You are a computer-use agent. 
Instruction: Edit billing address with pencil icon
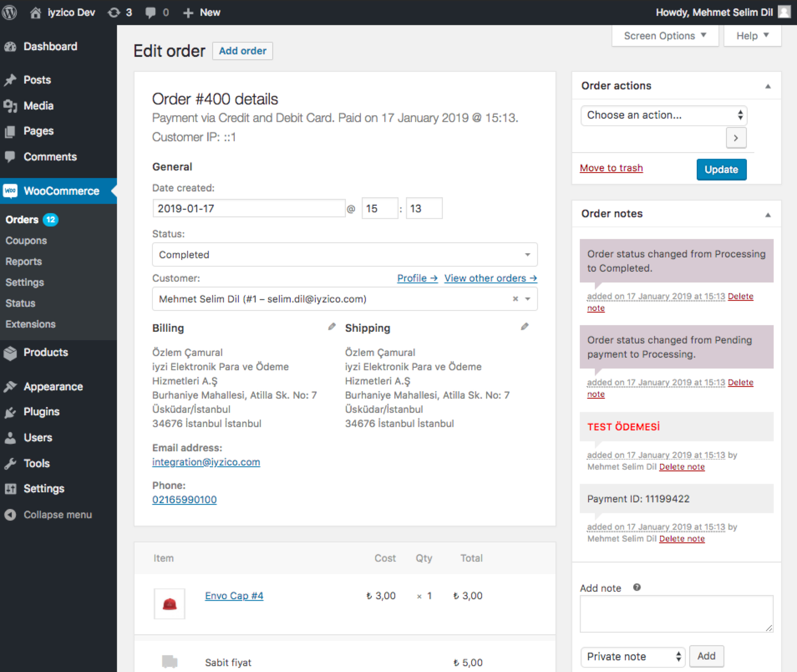pos(332,327)
